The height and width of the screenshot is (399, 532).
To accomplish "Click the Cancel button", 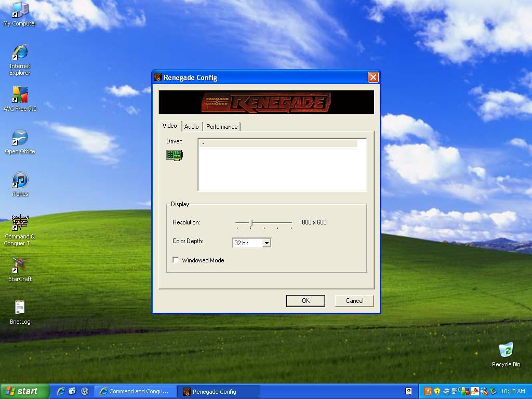I will [355, 301].
